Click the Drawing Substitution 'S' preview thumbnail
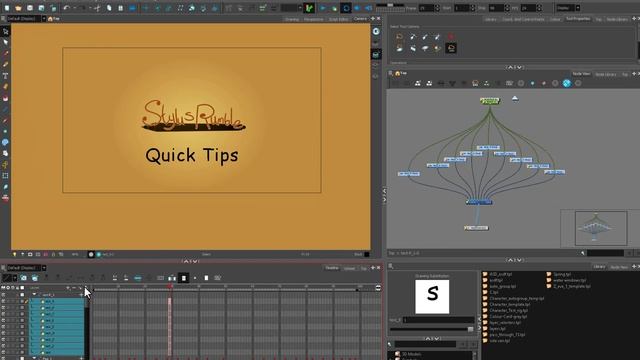The width and height of the screenshot is (640, 360). click(x=432, y=297)
